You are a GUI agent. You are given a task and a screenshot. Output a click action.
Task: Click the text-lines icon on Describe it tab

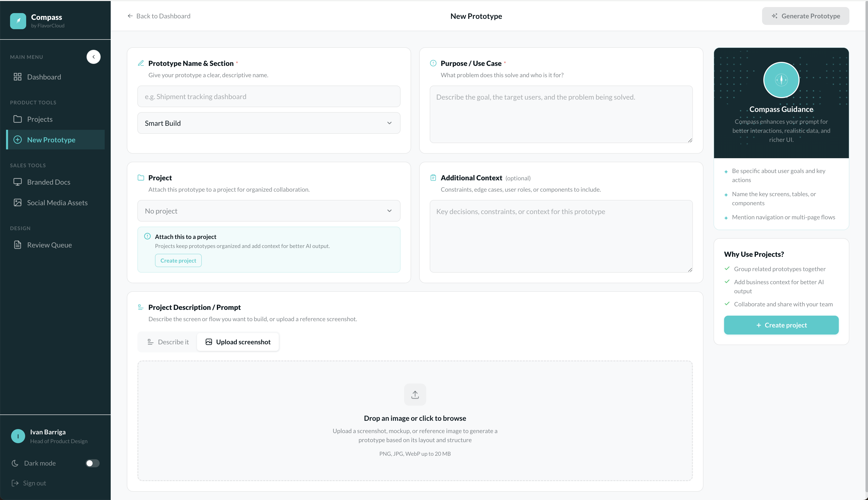click(150, 342)
